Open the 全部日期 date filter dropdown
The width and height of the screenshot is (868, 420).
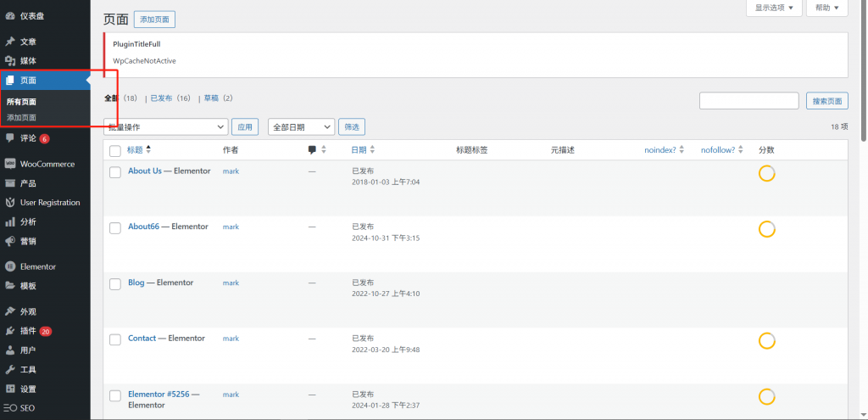(x=302, y=127)
